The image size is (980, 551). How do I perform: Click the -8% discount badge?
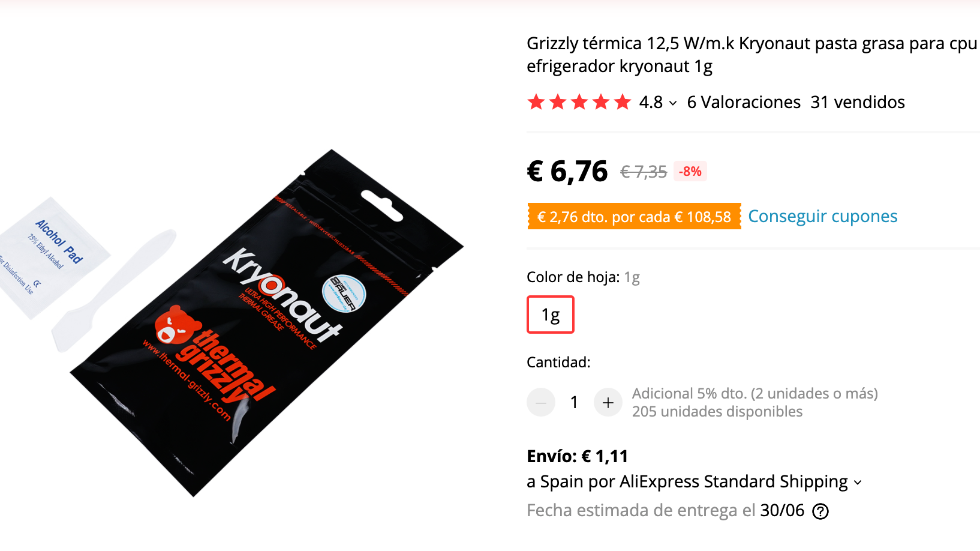tap(690, 172)
